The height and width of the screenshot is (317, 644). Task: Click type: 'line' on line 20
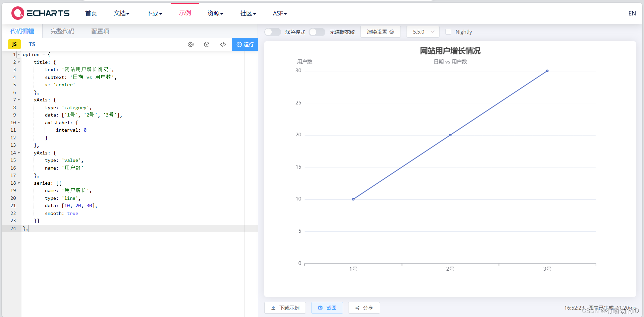click(x=62, y=198)
